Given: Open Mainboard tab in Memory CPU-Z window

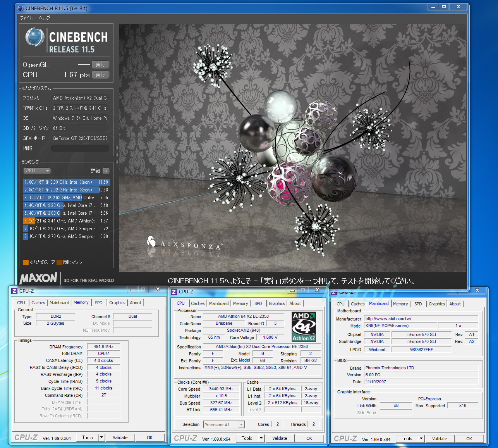Looking at the screenshot, I should click(x=59, y=303).
